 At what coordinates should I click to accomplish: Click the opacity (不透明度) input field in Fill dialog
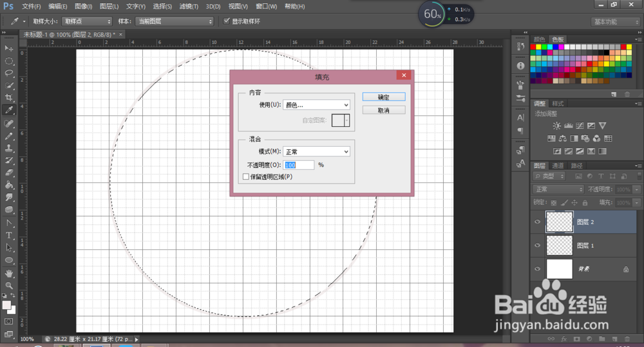pos(299,165)
